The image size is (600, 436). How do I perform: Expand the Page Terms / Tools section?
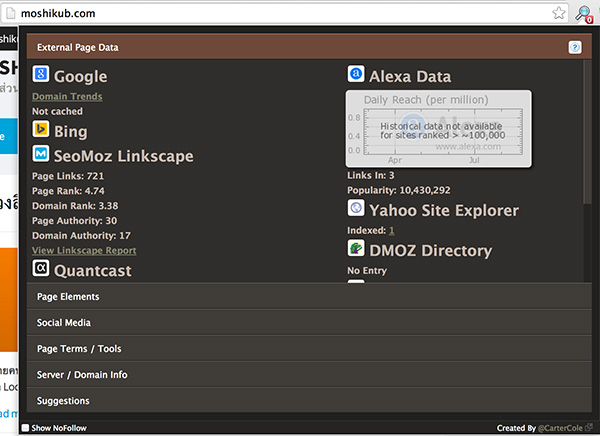[309, 349]
